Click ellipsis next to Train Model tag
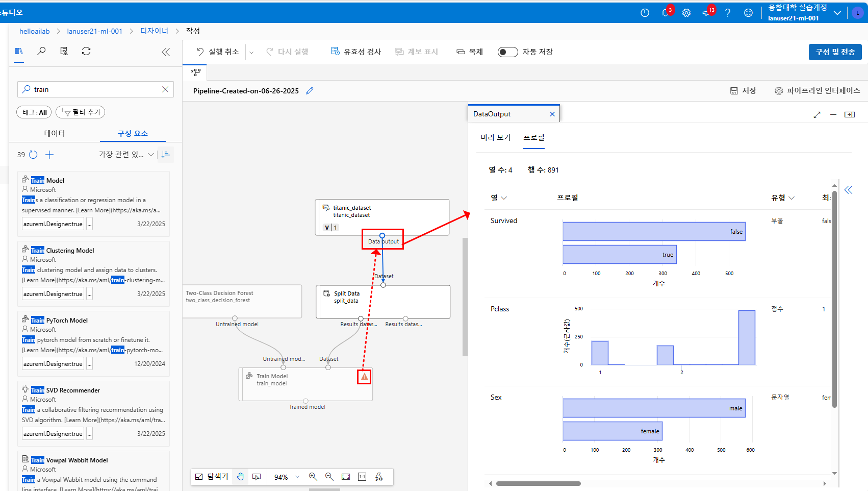 coord(89,224)
